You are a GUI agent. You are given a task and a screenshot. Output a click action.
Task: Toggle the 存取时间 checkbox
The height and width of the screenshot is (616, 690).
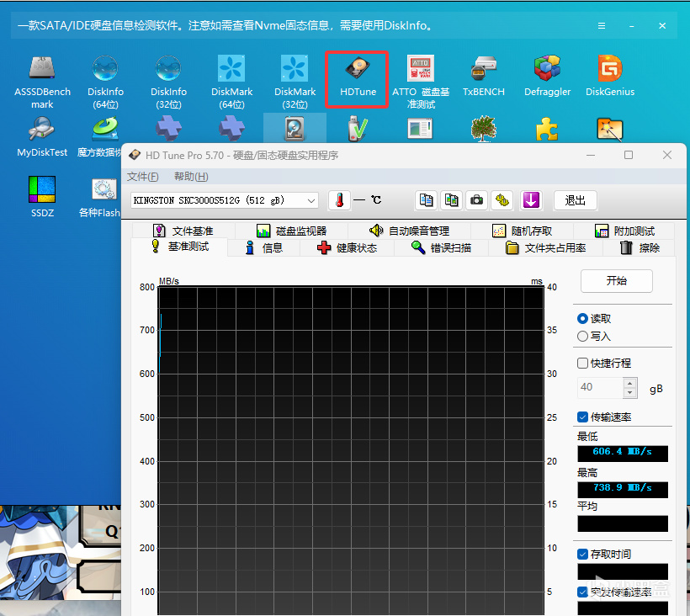coord(582,555)
